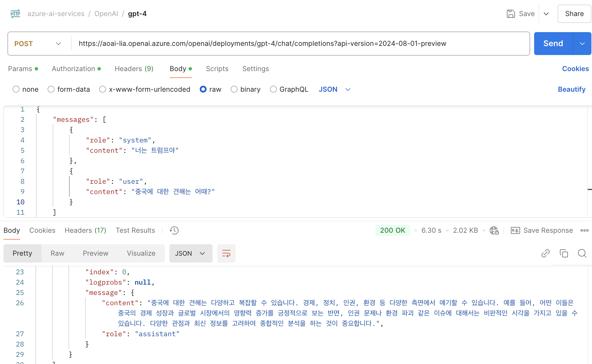Copy response body with copy icon

point(564,253)
